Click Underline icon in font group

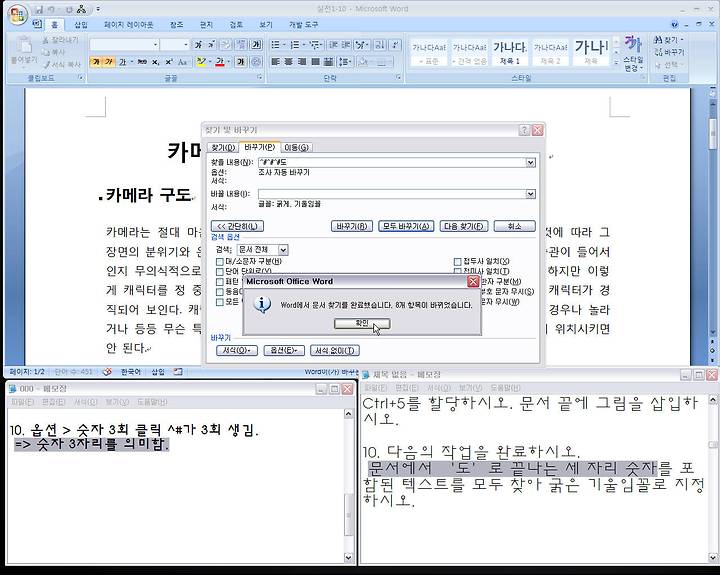point(123,62)
